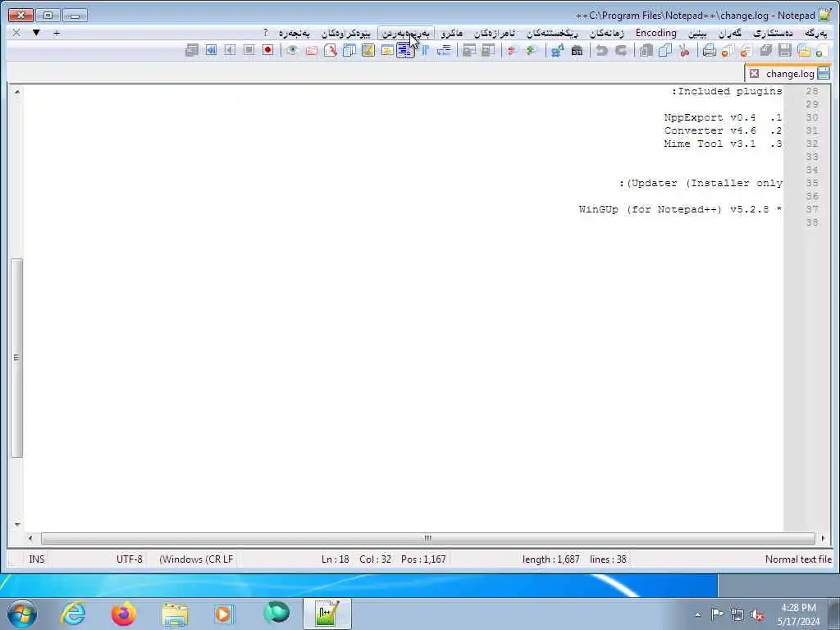Save the file via the floppy disk icon
The image size is (840, 630).
tap(785, 51)
